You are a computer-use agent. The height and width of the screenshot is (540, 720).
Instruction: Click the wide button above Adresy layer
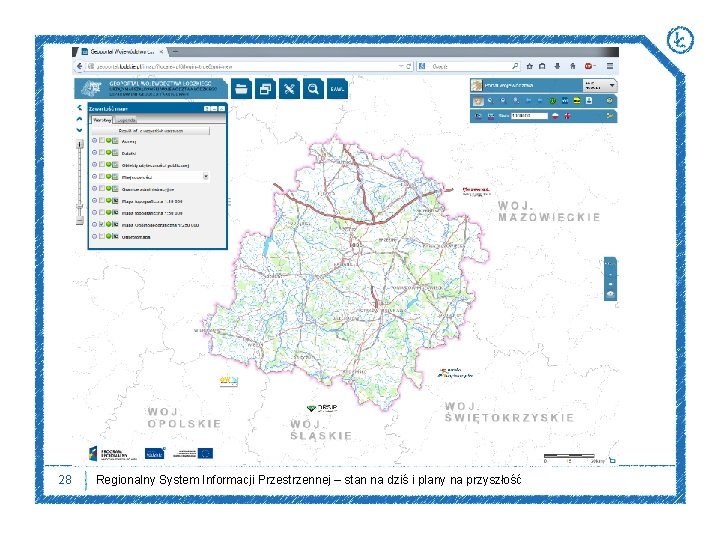coord(151,131)
